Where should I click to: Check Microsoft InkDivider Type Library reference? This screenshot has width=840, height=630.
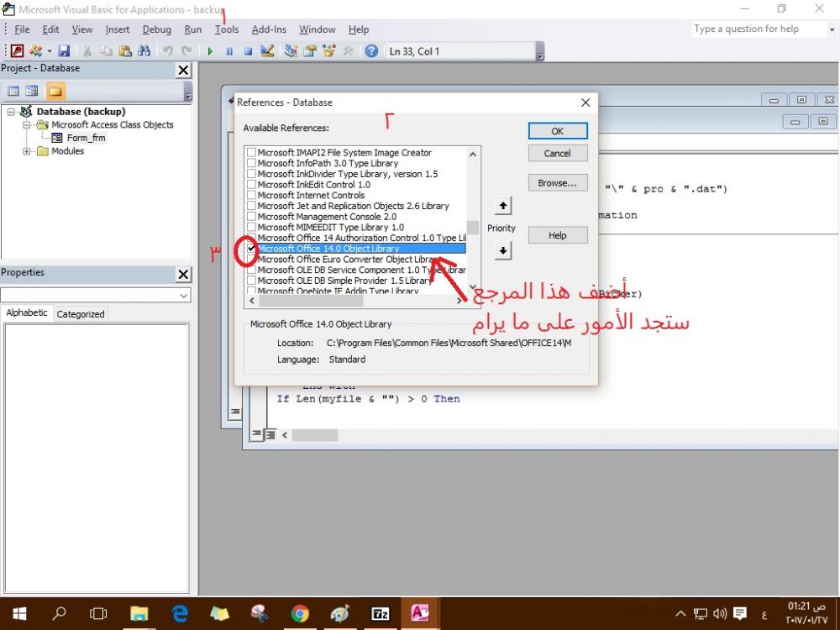251,174
